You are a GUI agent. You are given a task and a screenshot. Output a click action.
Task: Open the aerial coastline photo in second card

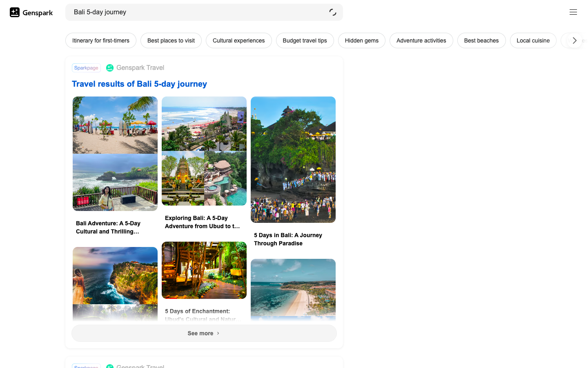click(204, 124)
